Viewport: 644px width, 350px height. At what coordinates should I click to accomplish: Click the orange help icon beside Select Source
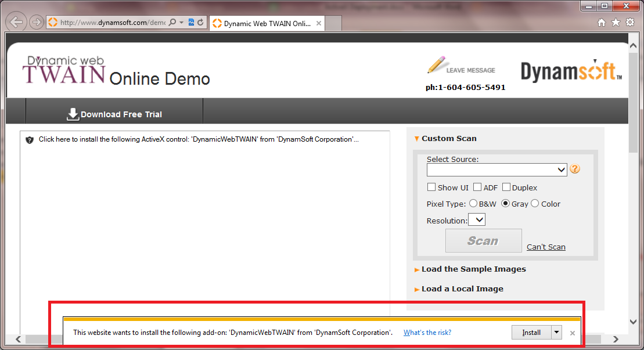[x=575, y=169]
